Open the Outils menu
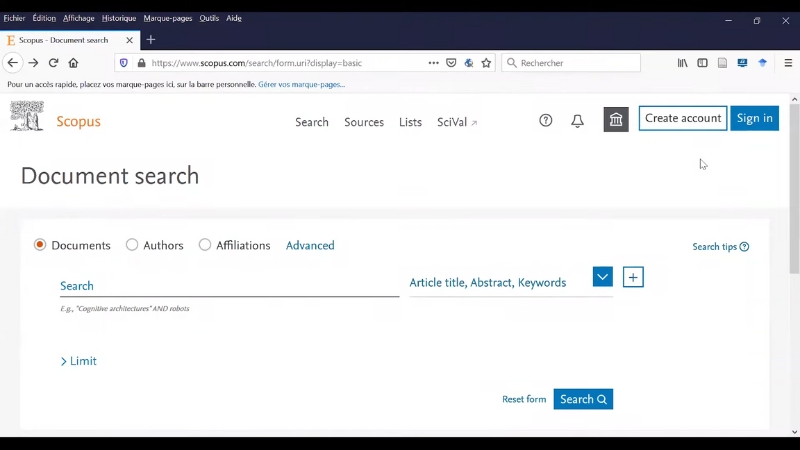 click(x=209, y=18)
